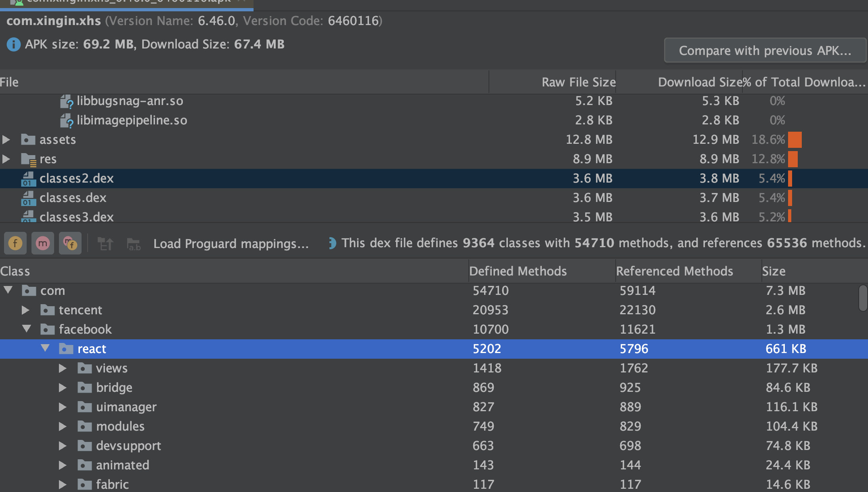The image size is (868, 492).
Task: Toggle the show fields filter
Action: click(15, 243)
